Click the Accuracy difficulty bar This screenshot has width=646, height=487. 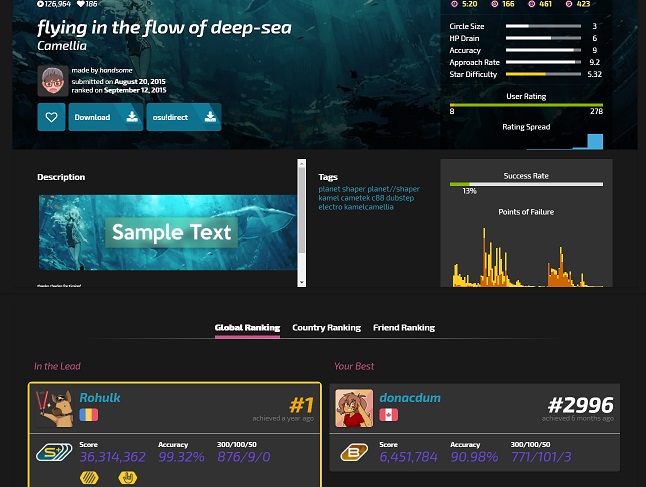pos(543,50)
